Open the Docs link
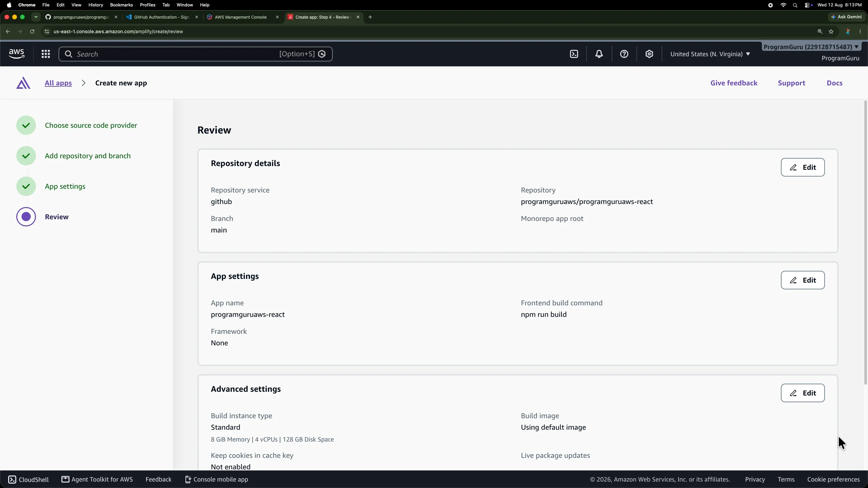This screenshot has width=868, height=488. [x=834, y=83]
